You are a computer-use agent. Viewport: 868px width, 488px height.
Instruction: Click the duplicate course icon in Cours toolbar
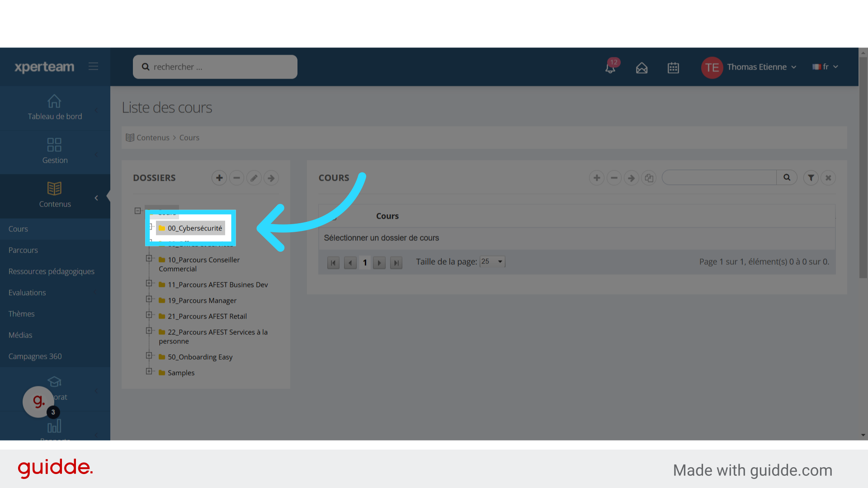[x=649, y=178]
